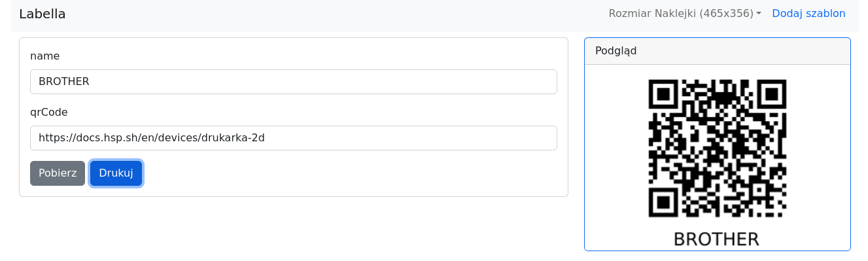Click the Podgląd panel header

[718, 51]
